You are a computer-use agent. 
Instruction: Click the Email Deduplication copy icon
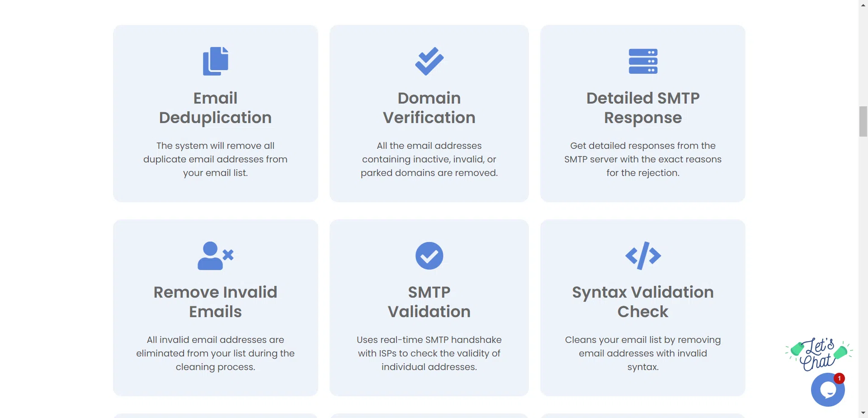(216, 61)
